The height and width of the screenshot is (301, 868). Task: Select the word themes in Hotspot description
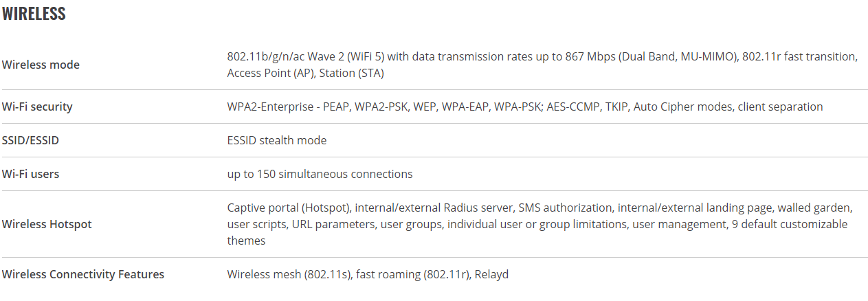246,241
